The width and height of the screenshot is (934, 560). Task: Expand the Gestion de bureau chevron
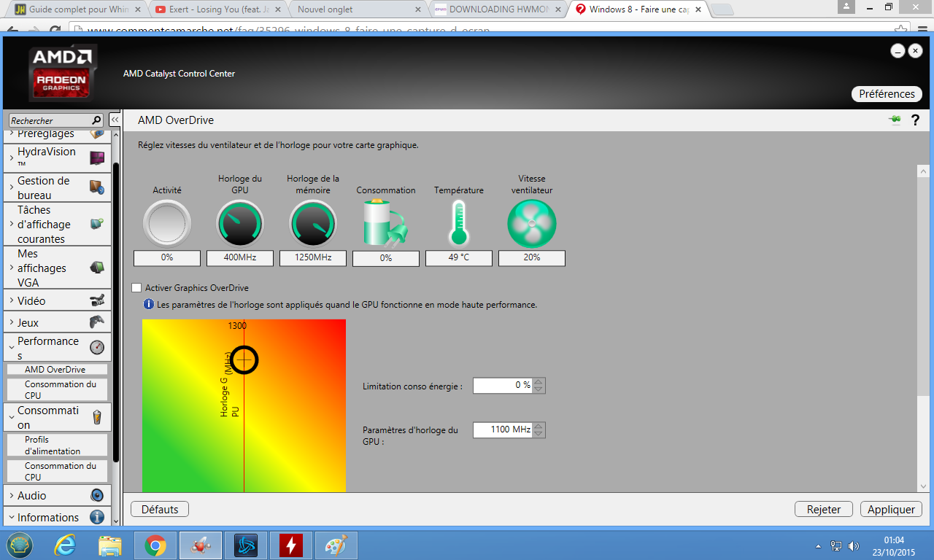12,187
